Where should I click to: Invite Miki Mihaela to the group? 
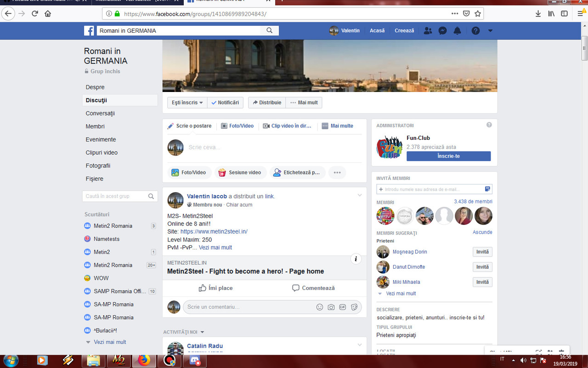tap(482, 282)
